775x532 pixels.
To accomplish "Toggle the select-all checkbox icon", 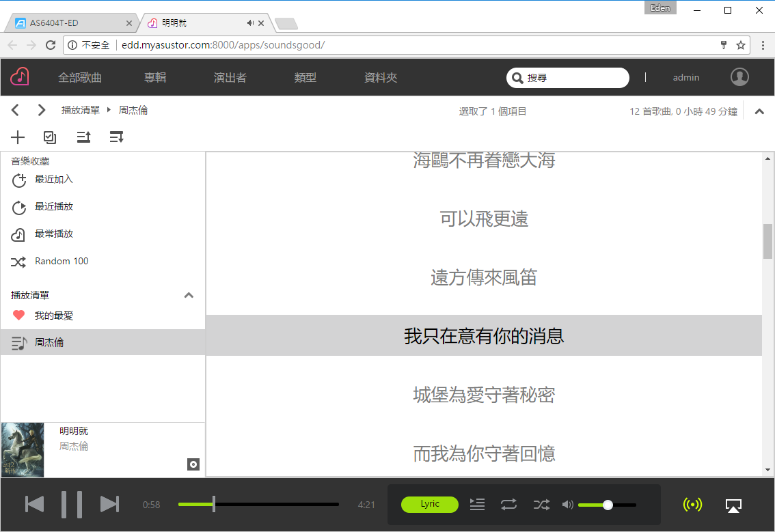I will tap(50, 137).
